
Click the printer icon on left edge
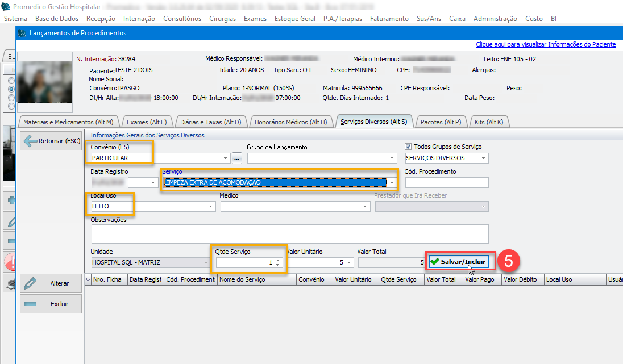pyautogui.click(x=11, y=285)
